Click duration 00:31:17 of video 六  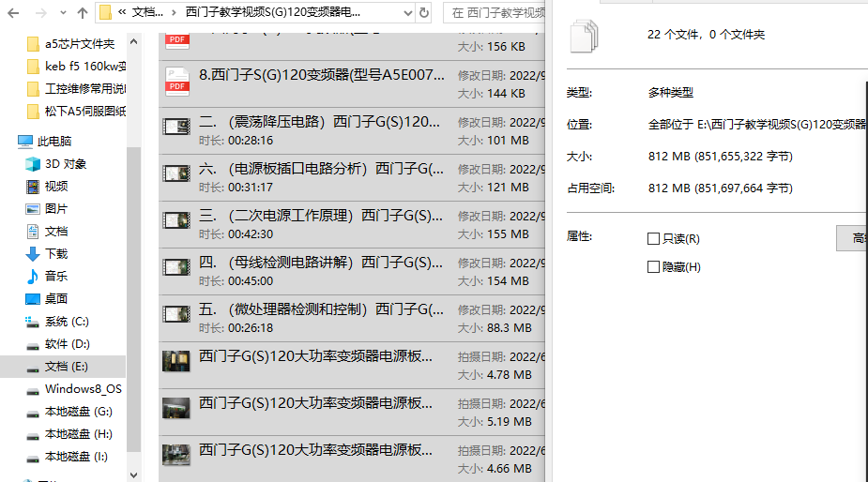click(x=251, y=188)
